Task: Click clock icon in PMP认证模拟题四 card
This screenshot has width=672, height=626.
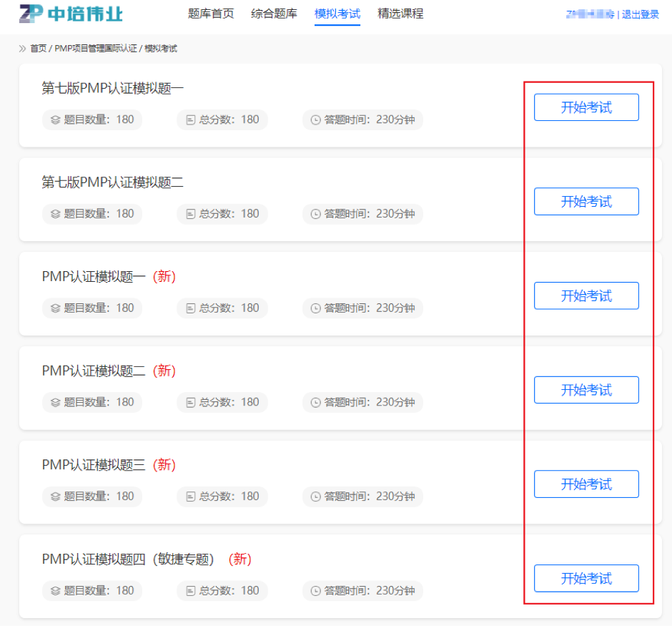Action: pyautogui.click(x=316, y=591)
